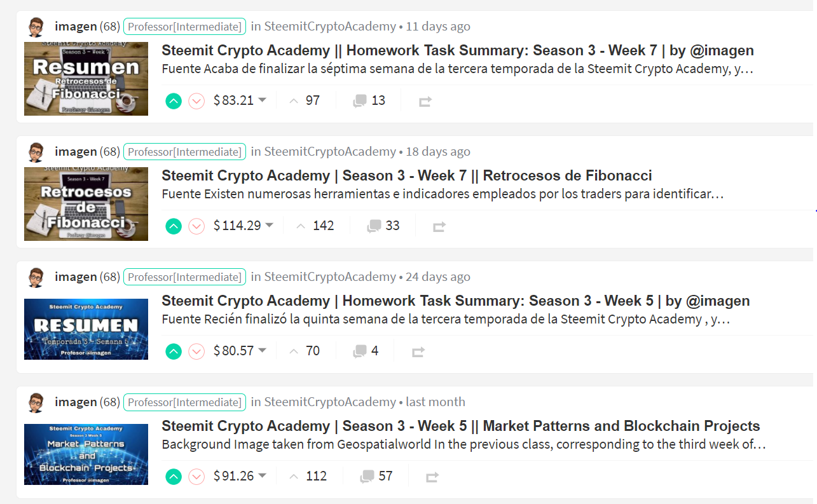Expand the $114.29 payout details dropdown
Screen dimensions: 817x504
click(x=270, y=226)
